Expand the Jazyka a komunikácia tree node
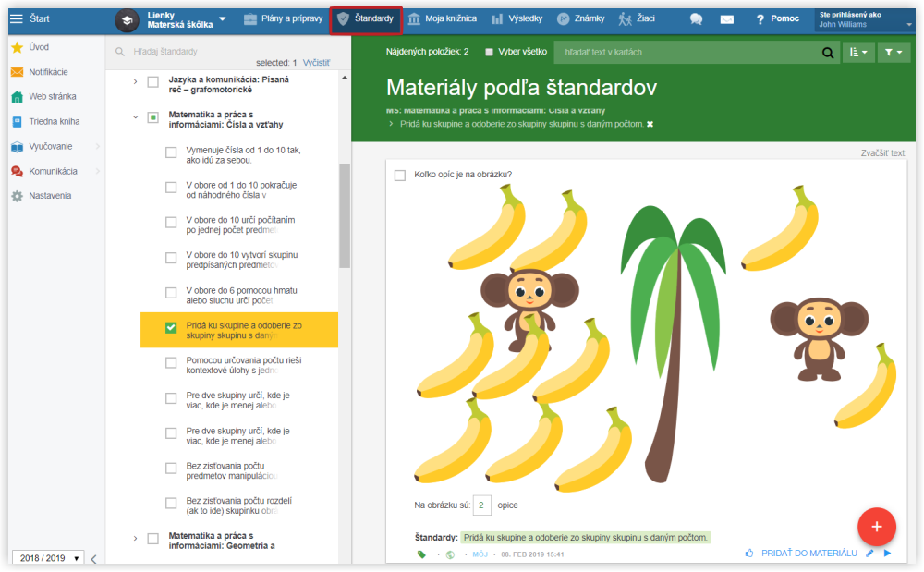Screen dimensions: 924x572 pyautogui.click(x=135, y=82)
